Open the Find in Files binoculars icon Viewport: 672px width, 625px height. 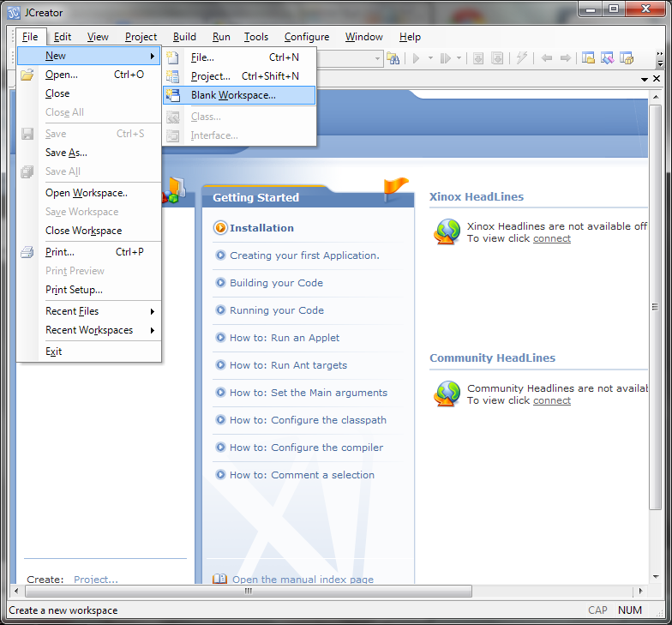click(x=393, y=58)
